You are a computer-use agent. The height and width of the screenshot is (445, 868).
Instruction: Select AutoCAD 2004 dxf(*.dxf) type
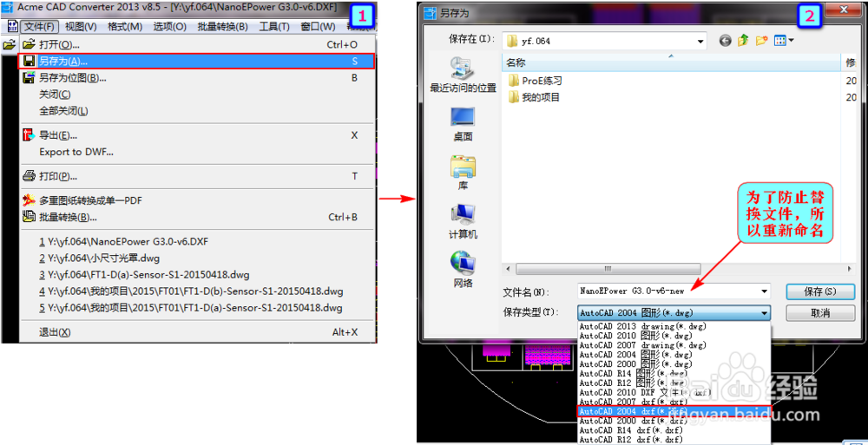tap(674, 410)
